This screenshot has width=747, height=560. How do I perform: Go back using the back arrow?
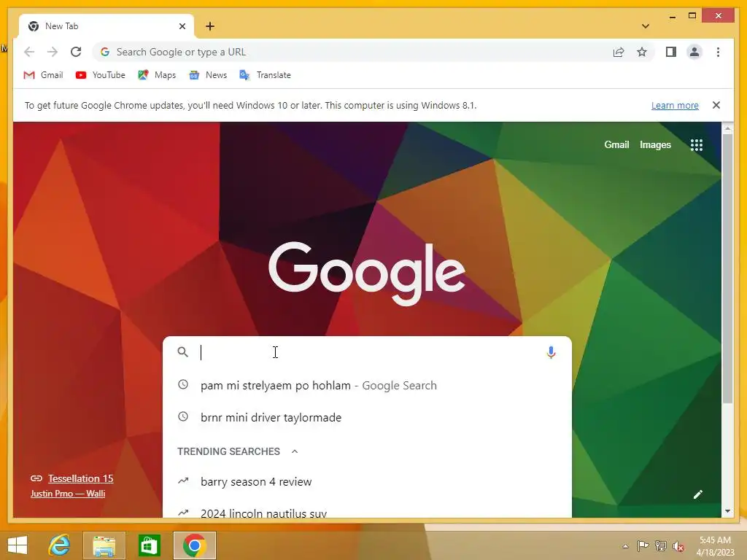pyautogui.click(x=29, y=52)
